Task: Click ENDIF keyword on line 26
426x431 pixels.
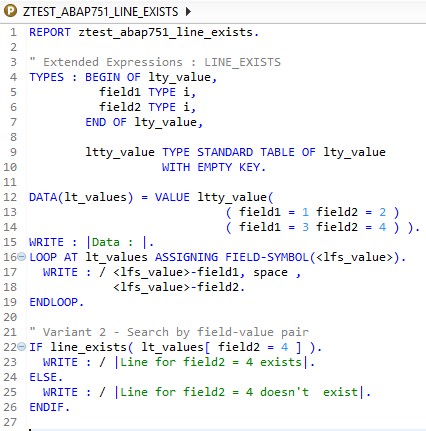Action: (46, 407)
